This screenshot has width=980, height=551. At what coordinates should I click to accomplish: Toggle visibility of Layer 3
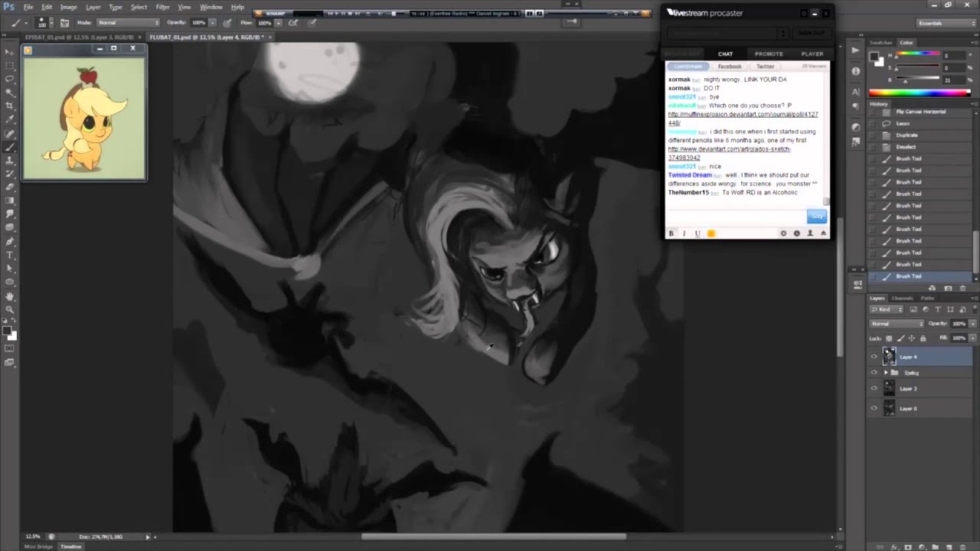(874, 389)
